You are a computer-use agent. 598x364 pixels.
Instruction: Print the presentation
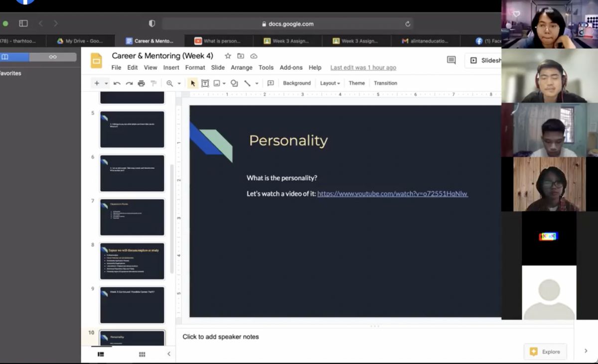coord(141,83)
